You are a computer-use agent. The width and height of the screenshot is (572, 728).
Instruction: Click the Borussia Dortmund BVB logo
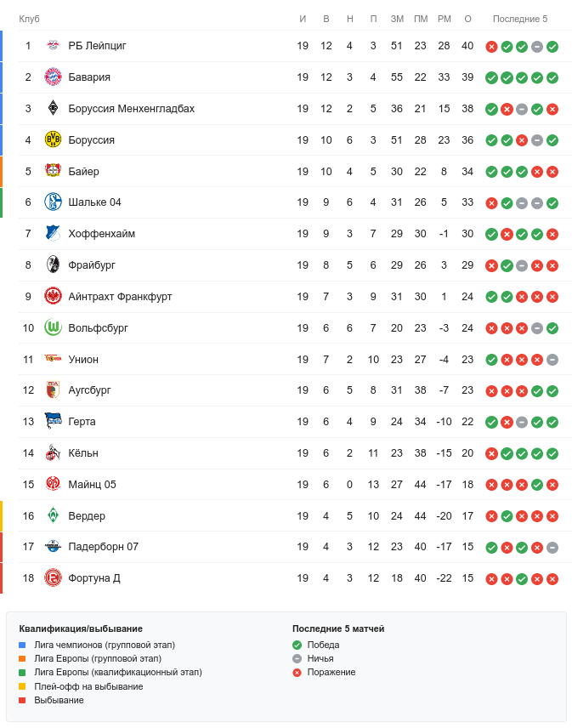click(54, 140)
